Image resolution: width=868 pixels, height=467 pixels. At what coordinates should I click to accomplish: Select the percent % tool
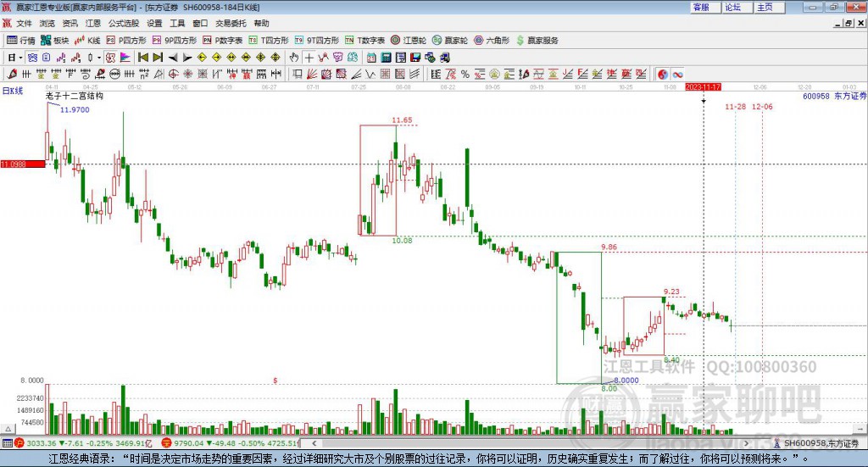465,74
